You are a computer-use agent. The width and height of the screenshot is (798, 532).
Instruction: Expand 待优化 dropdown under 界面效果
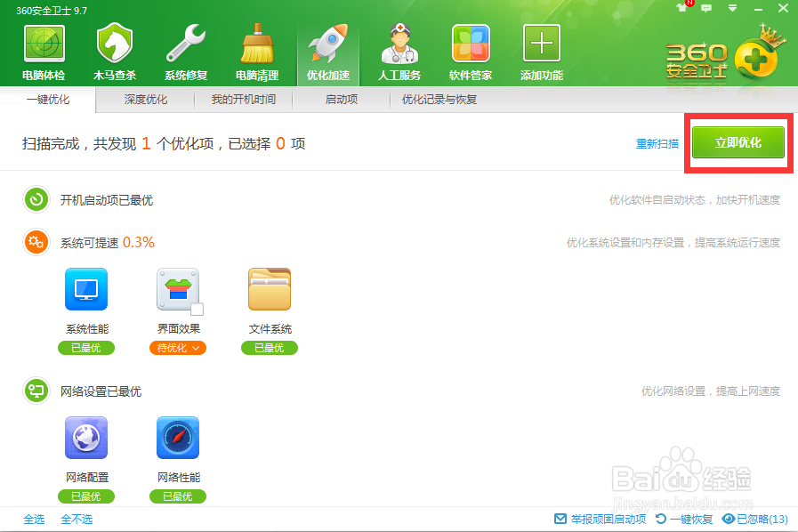(x=178, y=348)
